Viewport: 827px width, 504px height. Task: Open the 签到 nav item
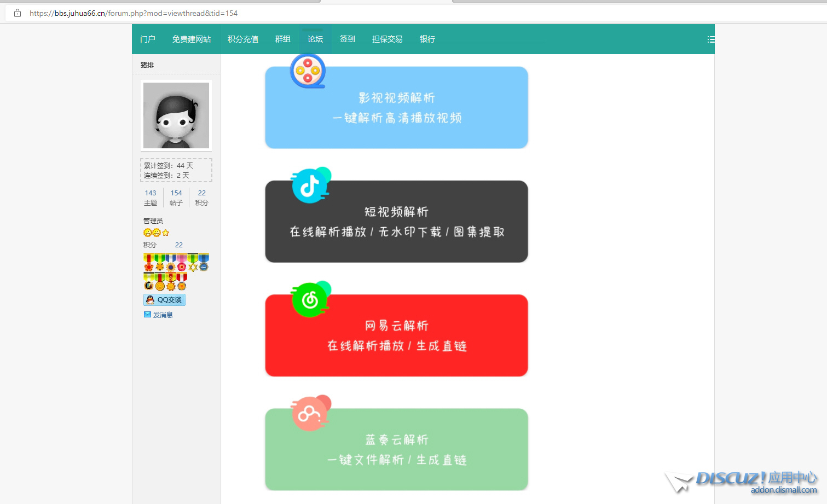tap(348, 39)
